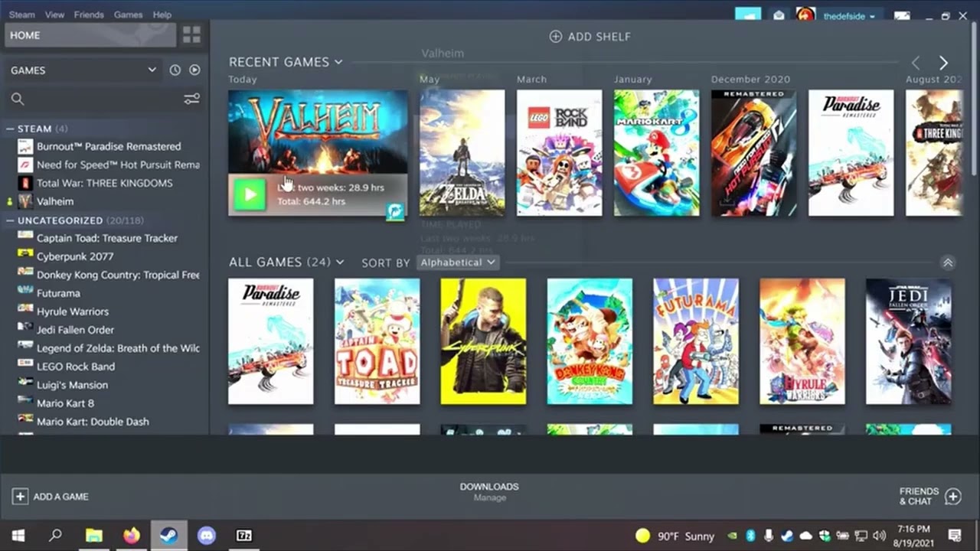Show previous recent games with left arrow

(x=916, y=63)
